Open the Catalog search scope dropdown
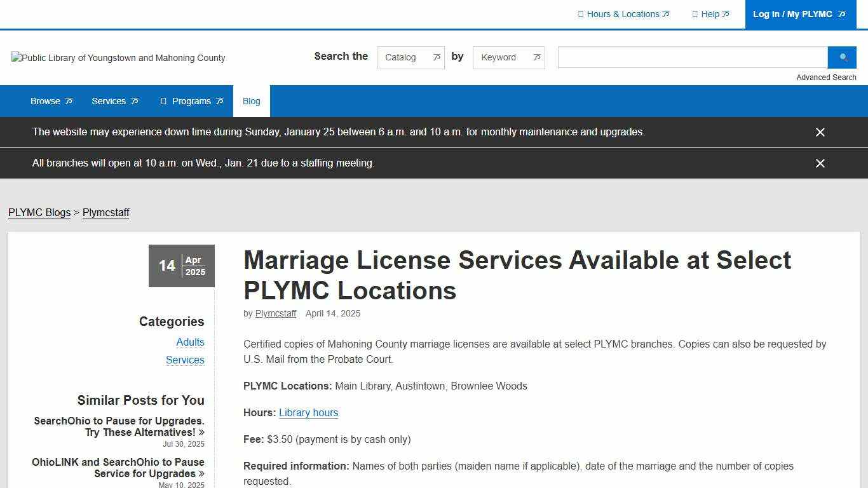This screenshot has width=868, height=488. (x=410, y=57)
